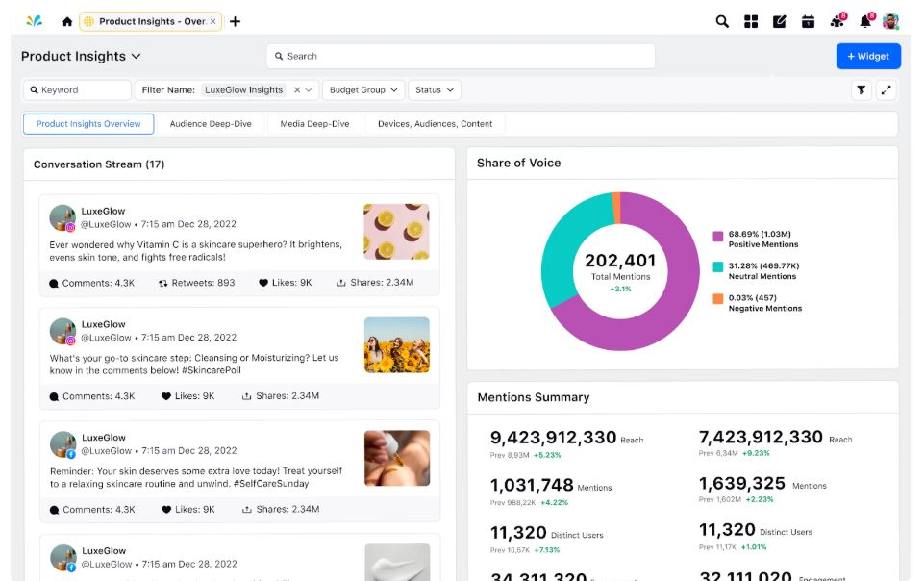The height and width of the screenshot is (581, 924).
Task: Click Likes heart on Vitamin C post
Action: click(x=263, y=283)
